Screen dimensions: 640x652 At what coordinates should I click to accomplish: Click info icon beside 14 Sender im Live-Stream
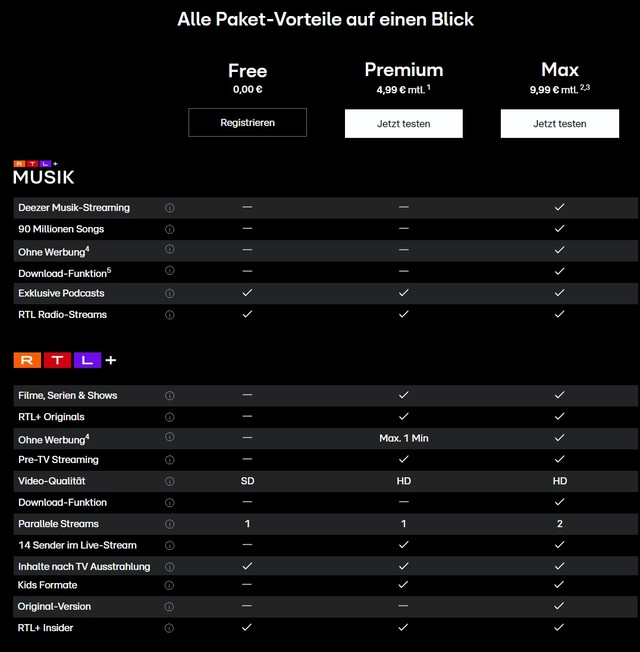170,545
